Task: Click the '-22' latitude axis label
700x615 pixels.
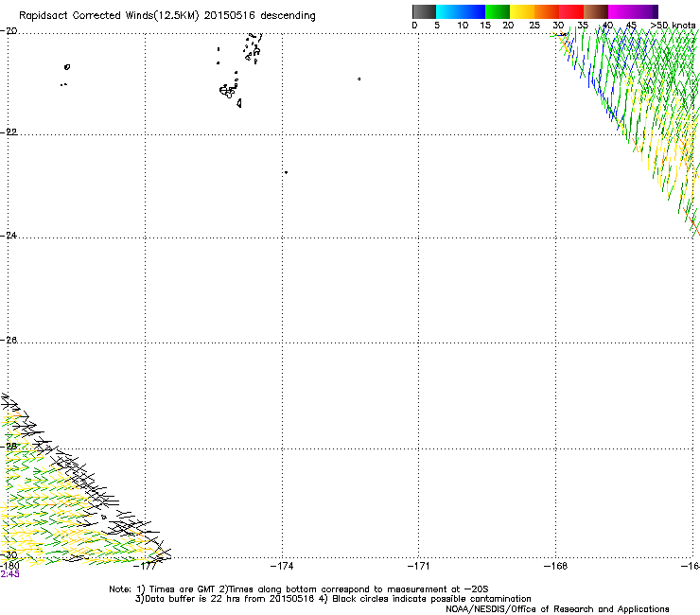Action: tap(9, 132)
